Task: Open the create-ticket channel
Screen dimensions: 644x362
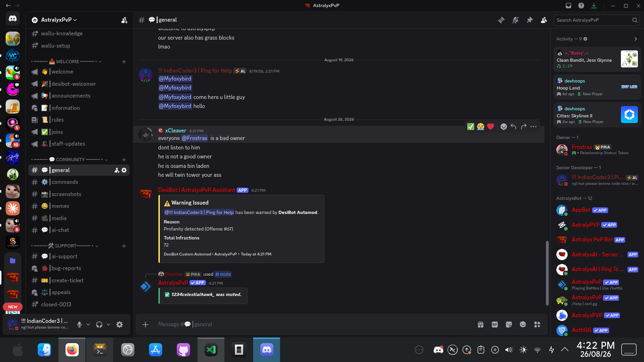Action: tap(78, 280)
